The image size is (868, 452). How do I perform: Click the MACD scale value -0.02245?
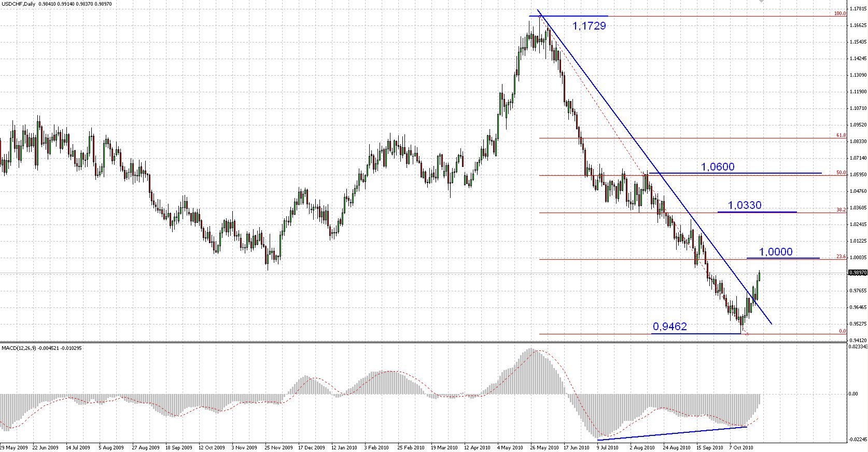tap(858, 440)
